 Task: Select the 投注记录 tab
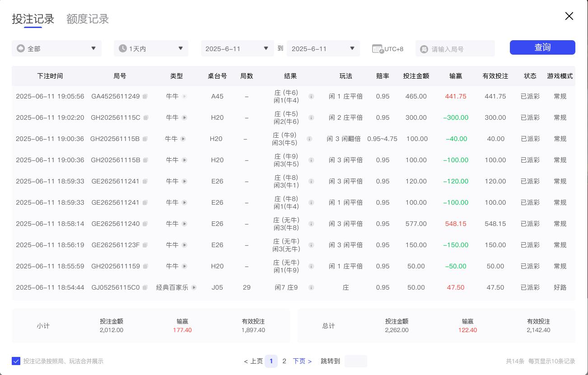coord(33,19)
